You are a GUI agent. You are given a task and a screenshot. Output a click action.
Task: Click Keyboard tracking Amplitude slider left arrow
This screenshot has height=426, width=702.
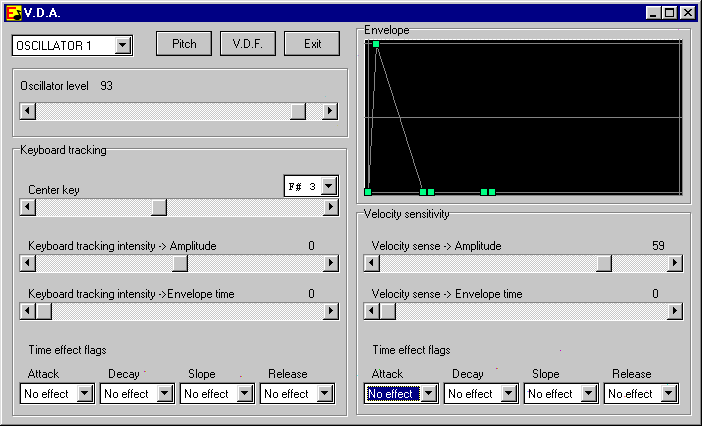28,263
